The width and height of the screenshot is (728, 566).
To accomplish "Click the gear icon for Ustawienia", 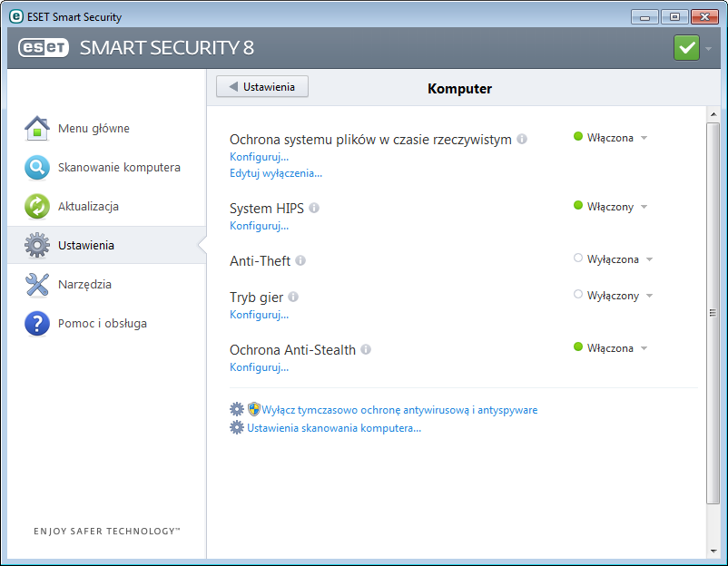I will click(37, 245).
